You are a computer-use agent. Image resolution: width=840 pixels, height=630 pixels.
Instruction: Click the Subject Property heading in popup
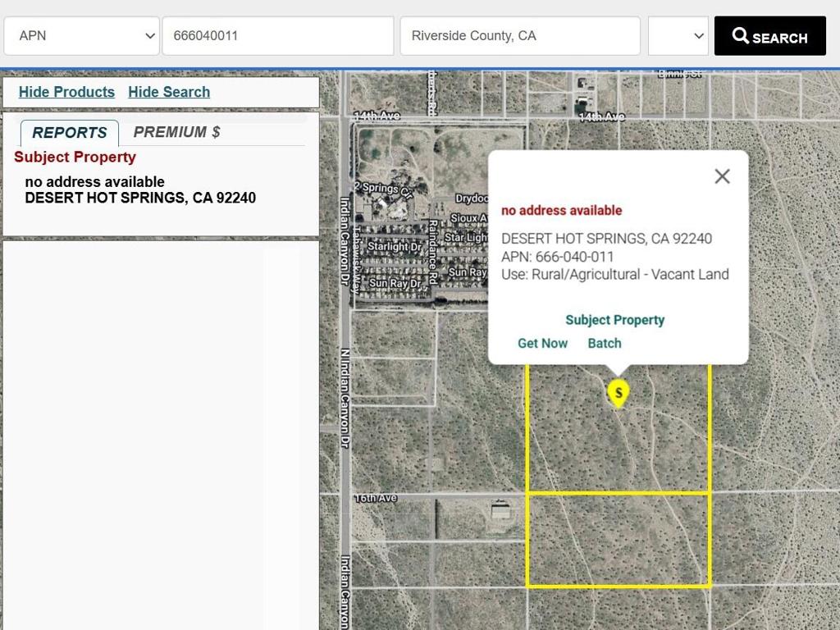coord(615,320)
